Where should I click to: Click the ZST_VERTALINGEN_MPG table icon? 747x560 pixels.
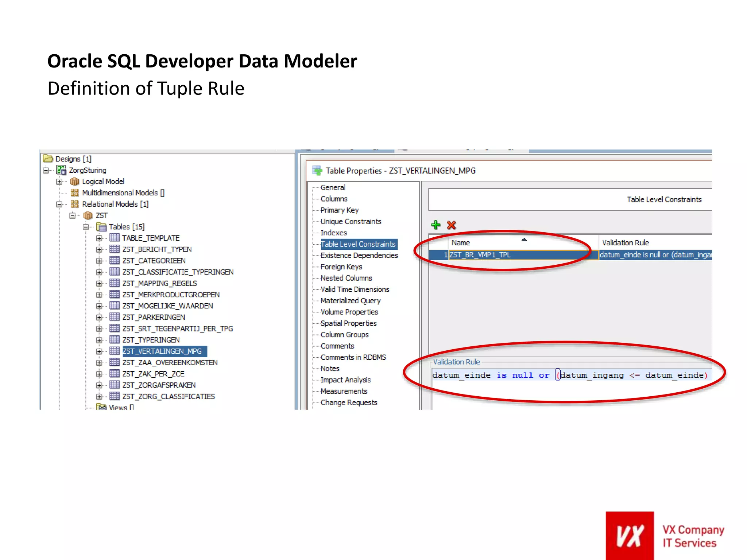[x=115, y=351]
